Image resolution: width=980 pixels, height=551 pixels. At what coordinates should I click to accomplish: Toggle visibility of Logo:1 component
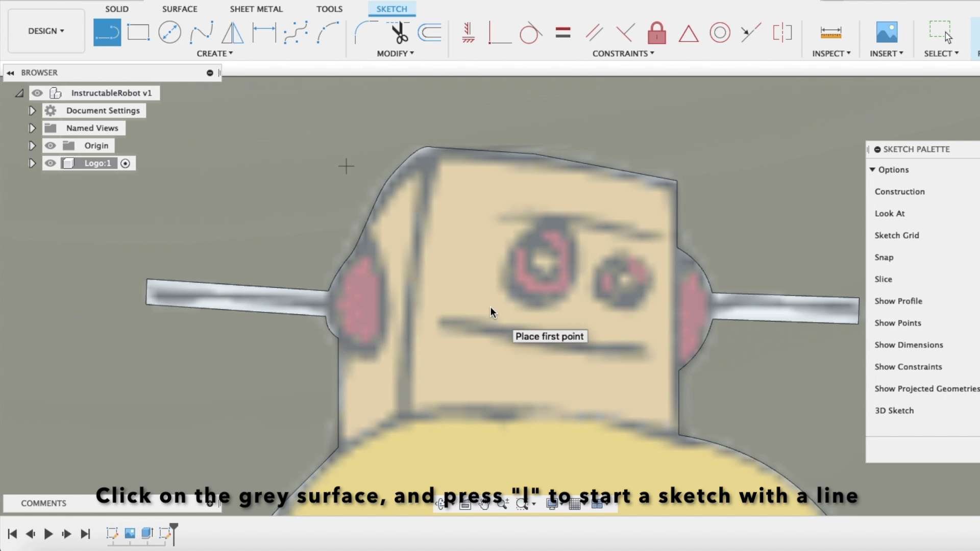coord(50,163)
